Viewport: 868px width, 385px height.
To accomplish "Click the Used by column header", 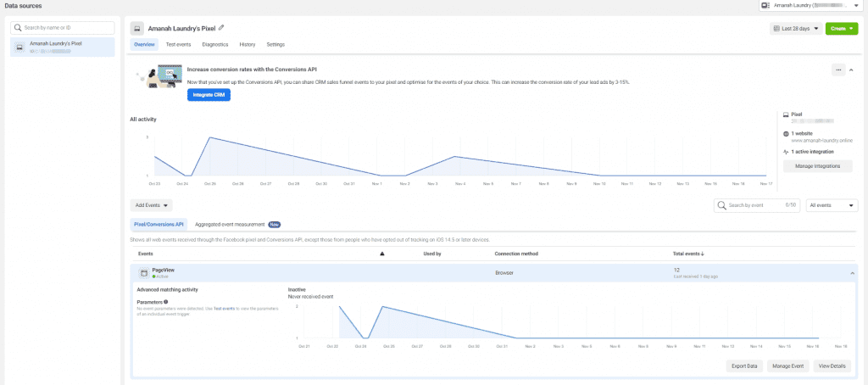I will click(x=431, y=254).
